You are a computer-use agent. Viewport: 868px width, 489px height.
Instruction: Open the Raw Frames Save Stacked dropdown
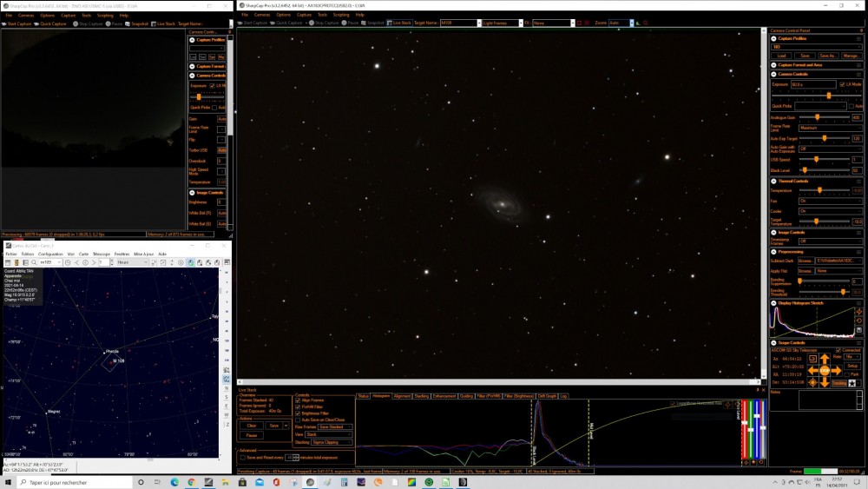pos(335,427)
